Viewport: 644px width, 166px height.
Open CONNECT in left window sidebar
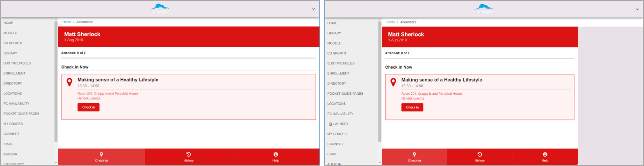(11, 134)
